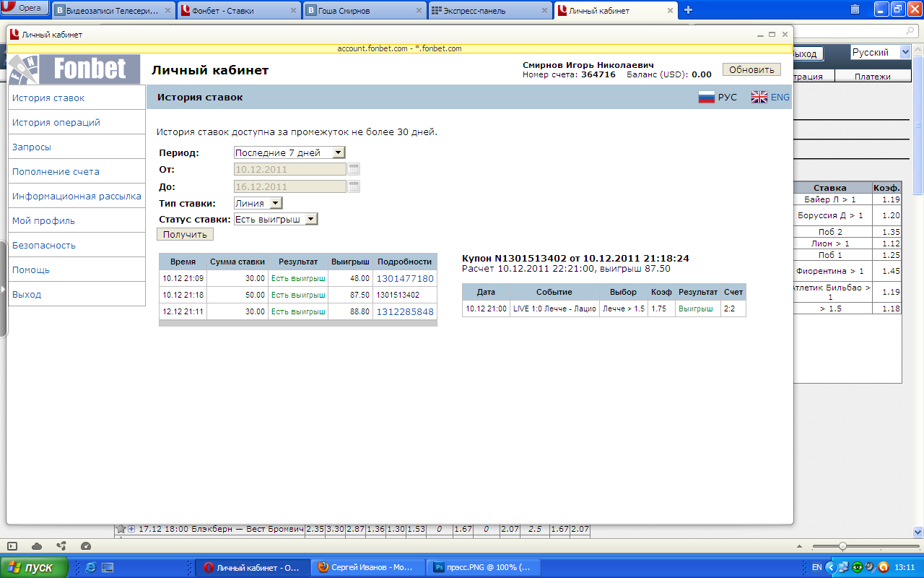Open calendar picker next to До date
The height and width of the screenshot is (578, 924).
[x=354, y=186]
